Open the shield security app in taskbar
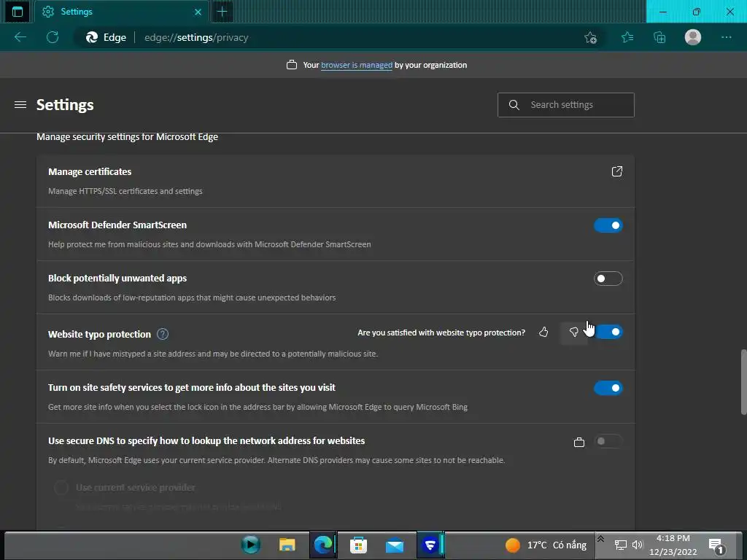The height and width of the screenshot is (560, 747). (x=430, y=545)
